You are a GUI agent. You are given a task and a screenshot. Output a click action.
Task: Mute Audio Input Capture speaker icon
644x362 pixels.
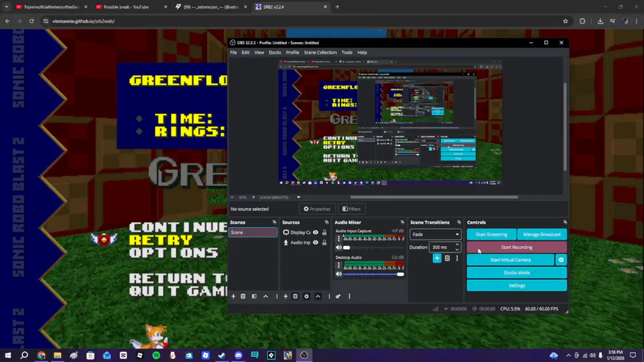coord(339,248)
